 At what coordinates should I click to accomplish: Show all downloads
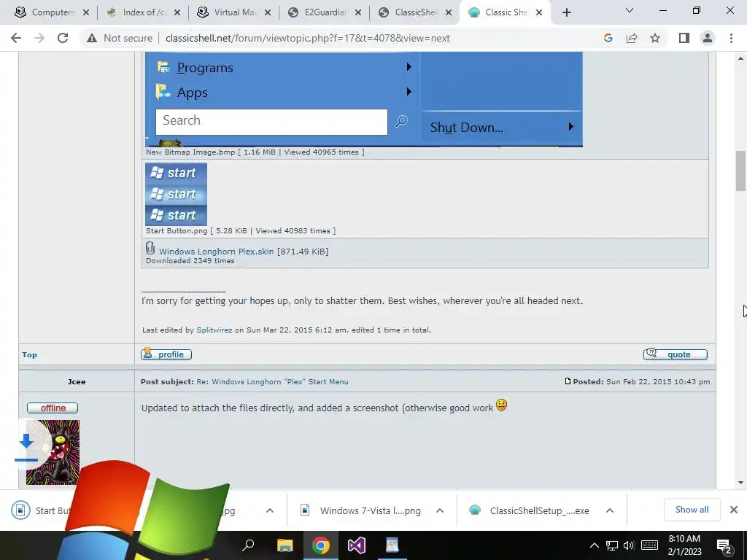(692, 510)
